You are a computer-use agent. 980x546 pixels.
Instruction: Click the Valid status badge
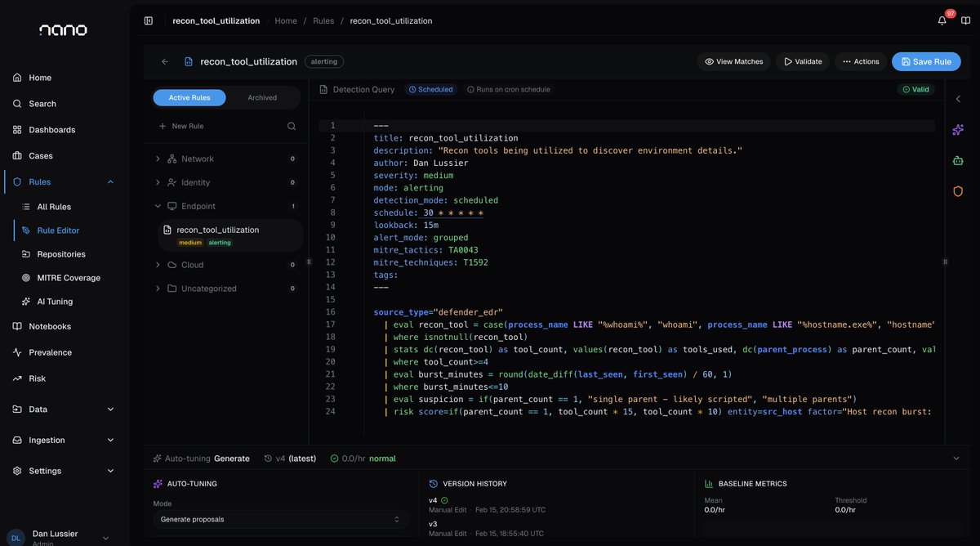[915, 89]
